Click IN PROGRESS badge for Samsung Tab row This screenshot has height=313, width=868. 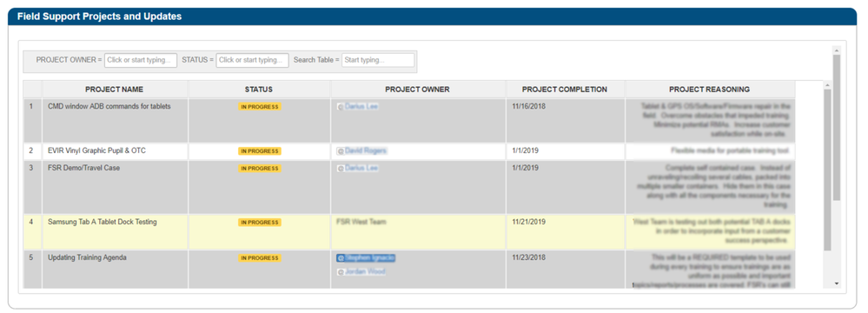pyautogui.click(x=260, y=223)
